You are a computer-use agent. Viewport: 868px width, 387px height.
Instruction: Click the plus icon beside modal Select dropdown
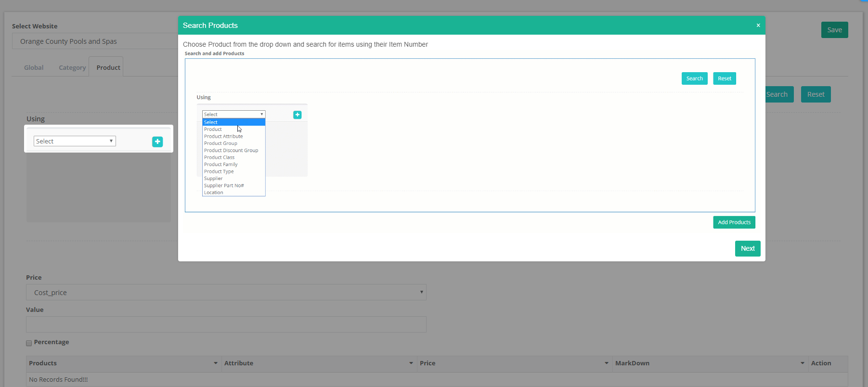point(298,115)
